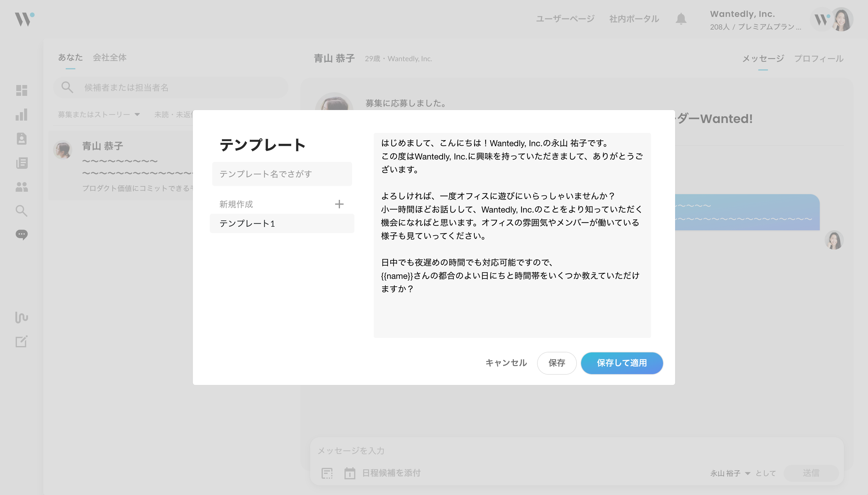Click the 保存して適用 button
Screen dimensions: 868x495
[621, 363]
